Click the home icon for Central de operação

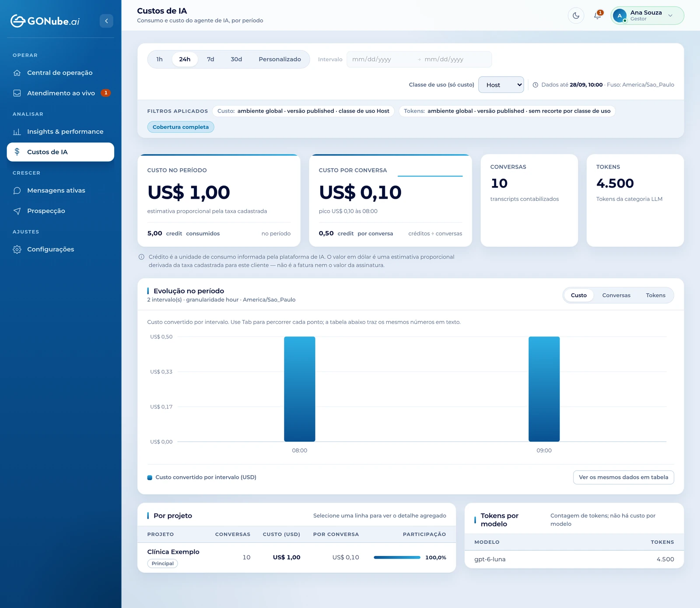pyautogui.click(x=17, y=73)
